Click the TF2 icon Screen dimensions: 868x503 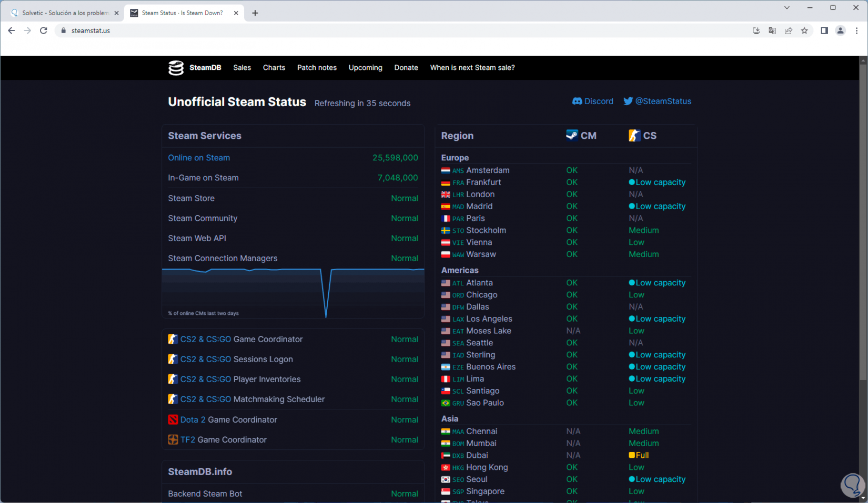tap(173, 439)
